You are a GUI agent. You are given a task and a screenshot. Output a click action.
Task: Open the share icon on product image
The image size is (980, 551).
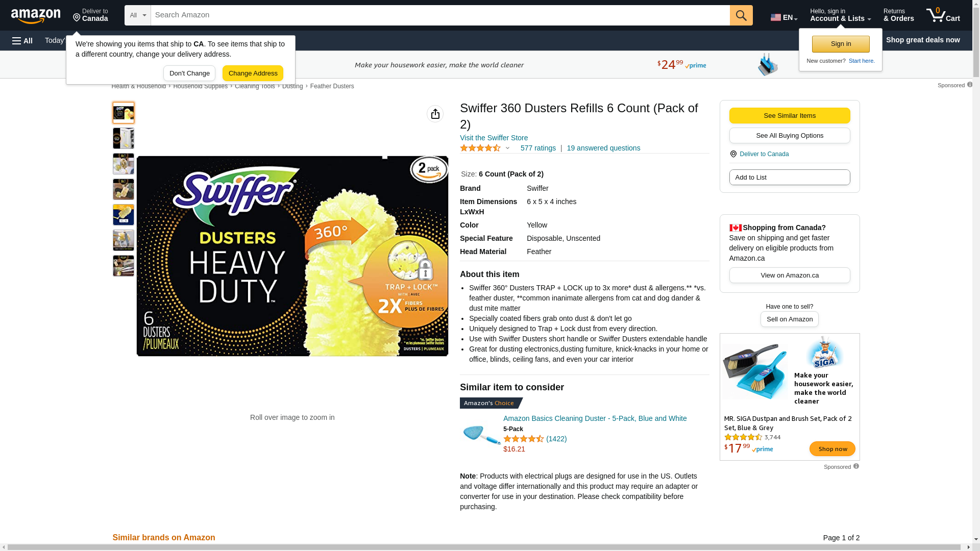tap(435, 114)
